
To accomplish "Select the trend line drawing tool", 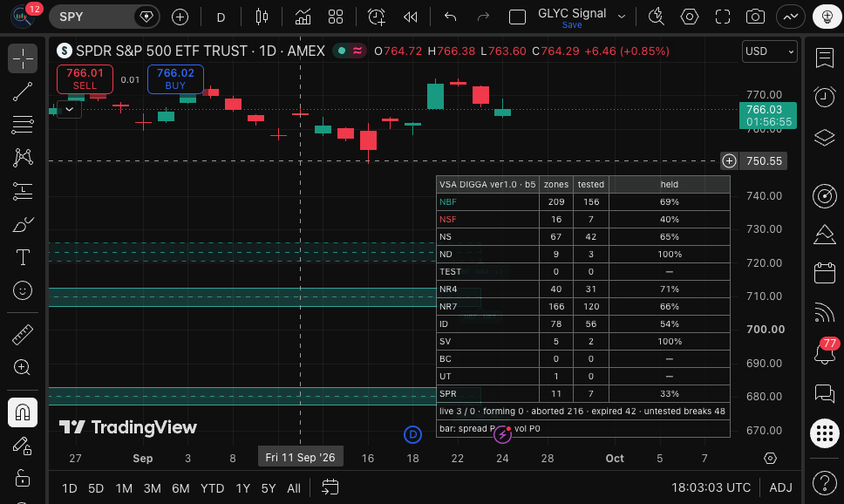I will tap(23, 92).
